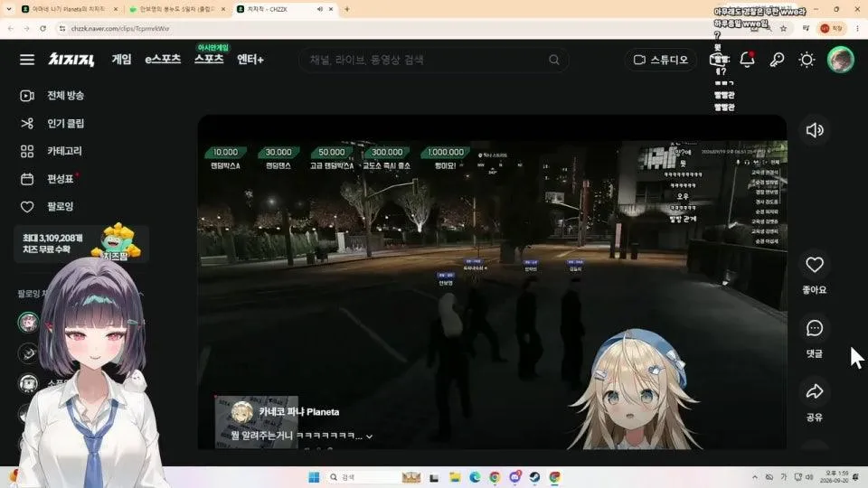Image resolution: width=868 pixels, height=488 pixels.
Task: Open Discord from taskbar
Action: click(x=514, y=477)
